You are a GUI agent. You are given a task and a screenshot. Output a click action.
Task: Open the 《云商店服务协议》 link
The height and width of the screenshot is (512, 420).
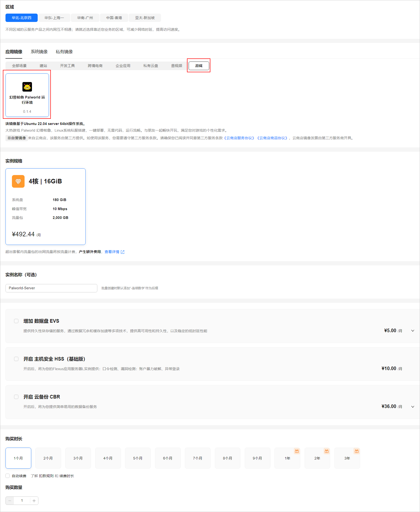coord(239,138)
